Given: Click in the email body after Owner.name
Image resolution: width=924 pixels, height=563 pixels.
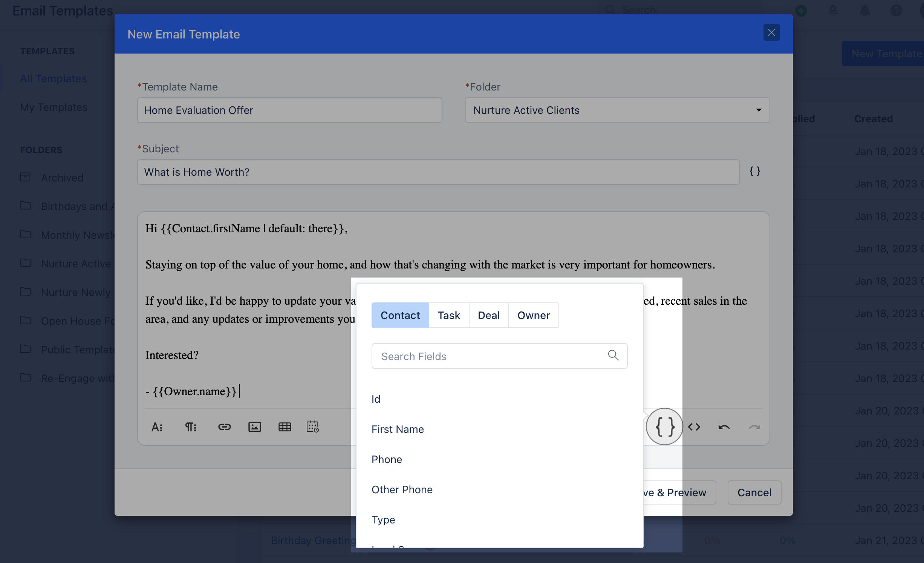Looking at the screenshot, I should click(x=240, y=391).
